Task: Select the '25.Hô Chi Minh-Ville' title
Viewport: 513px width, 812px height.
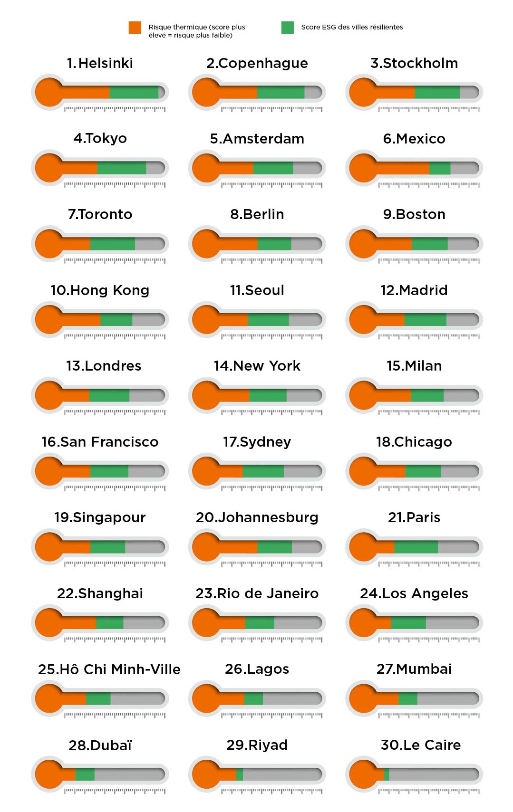Action: tap(109, 669)
